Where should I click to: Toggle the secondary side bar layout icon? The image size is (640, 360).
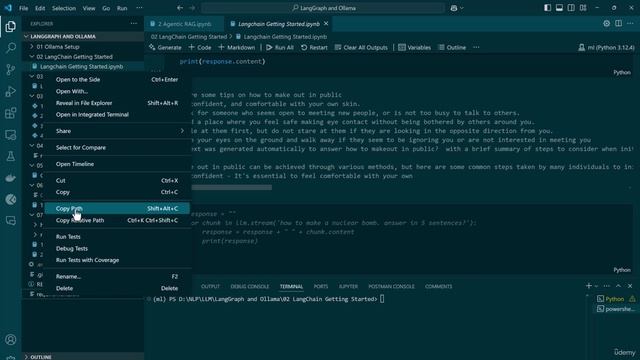coord(571,8)
